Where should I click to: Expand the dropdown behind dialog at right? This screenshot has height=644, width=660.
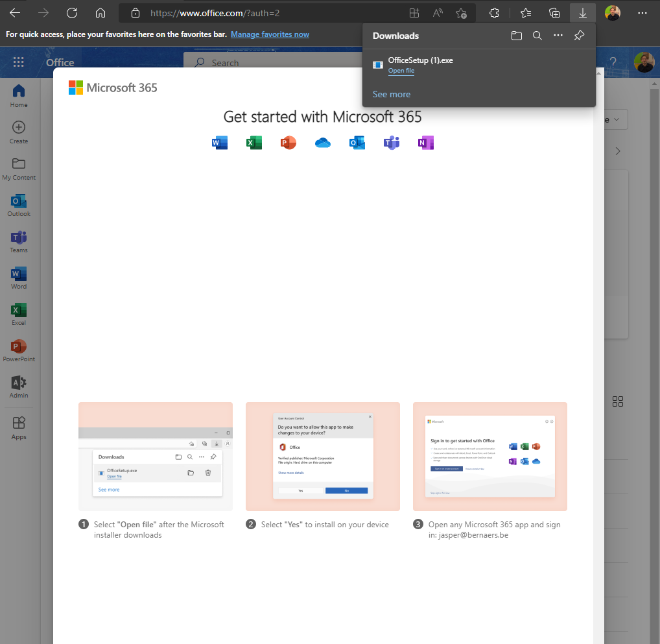(x=616, y=119)
